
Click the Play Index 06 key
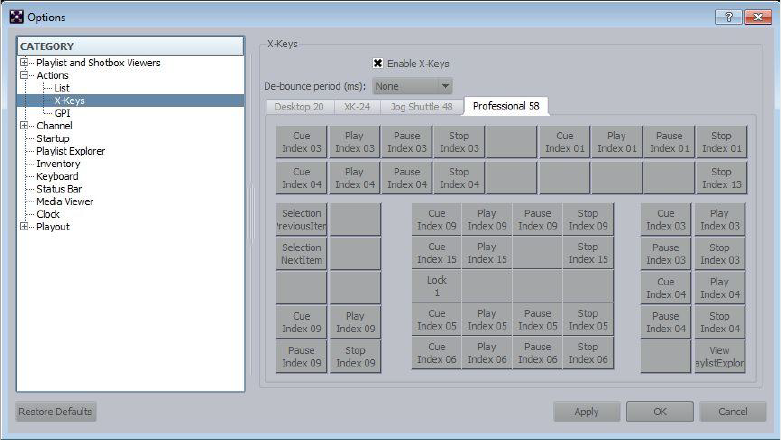click(487, 353)
